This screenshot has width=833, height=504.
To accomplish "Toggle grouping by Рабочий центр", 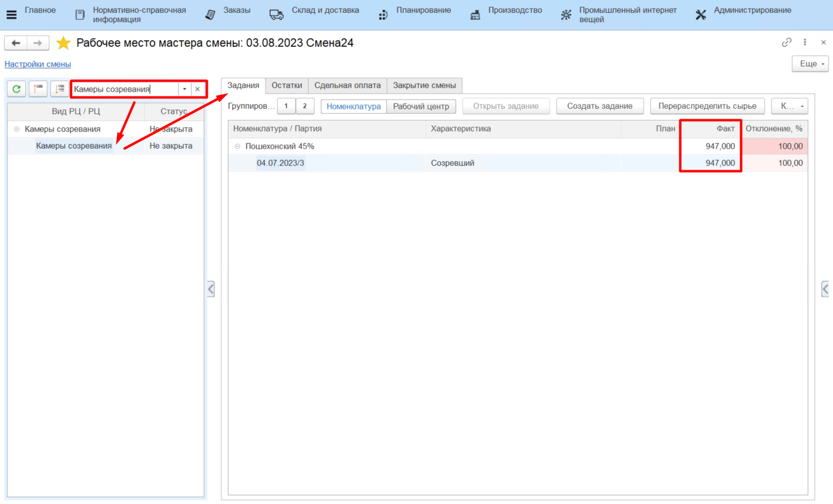I will (421, 106).
